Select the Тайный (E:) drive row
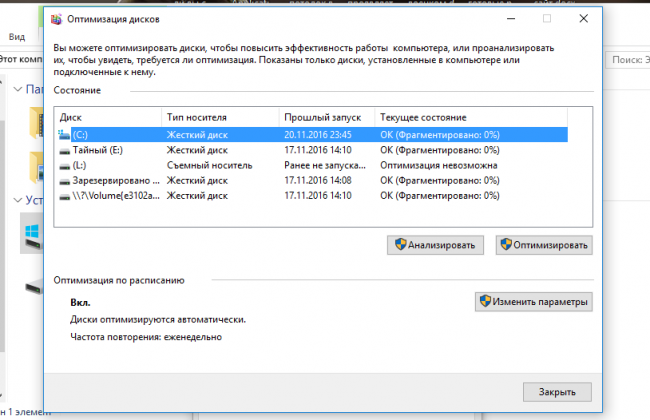650x420 pixels. point(313,150)
